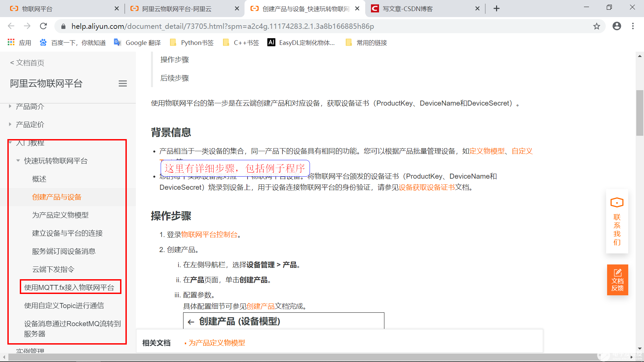Click the page reload icon
Viewport: 644px width, 362px height.
(x=43, y=26)
